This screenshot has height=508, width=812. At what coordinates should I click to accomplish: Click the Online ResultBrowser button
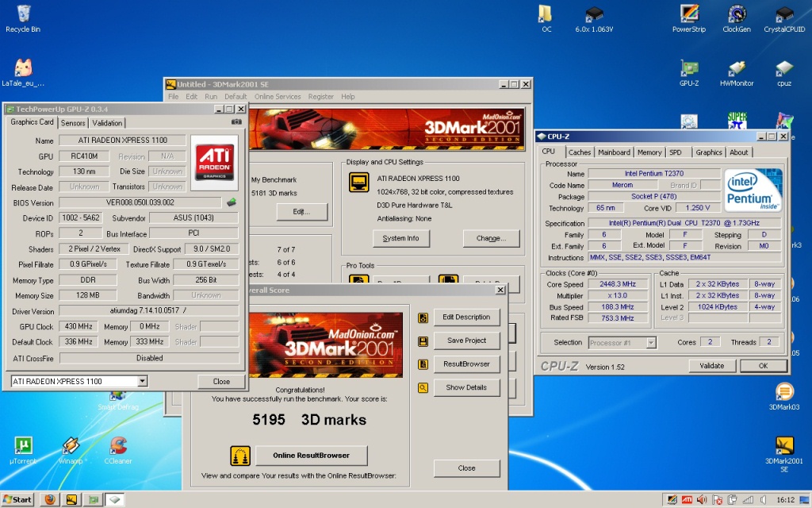click(x=311, y=456)
